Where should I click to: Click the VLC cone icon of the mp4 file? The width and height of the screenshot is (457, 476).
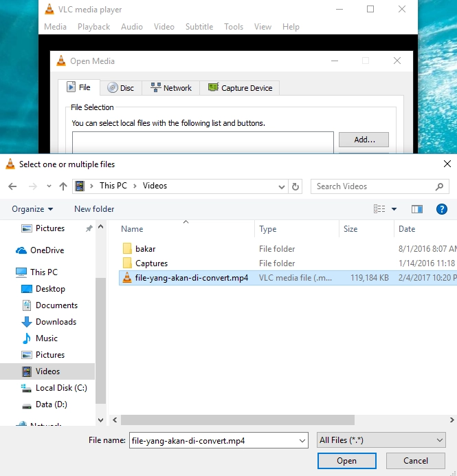point(127,278)
